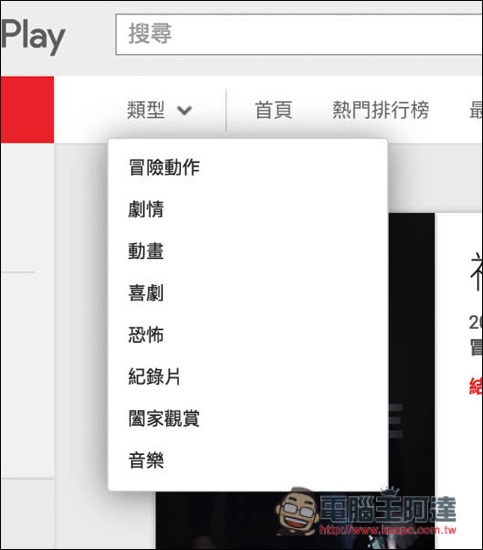Click the red movies section block
Image resolution: width=483 pixels, height=550 pixels.
point(27,110)
